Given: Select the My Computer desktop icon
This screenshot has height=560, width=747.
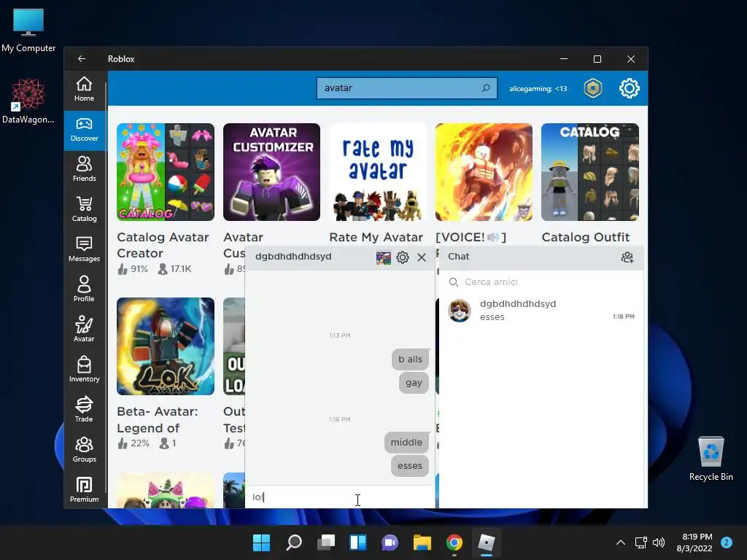Looking at the screenshot, I should (28, 29).
